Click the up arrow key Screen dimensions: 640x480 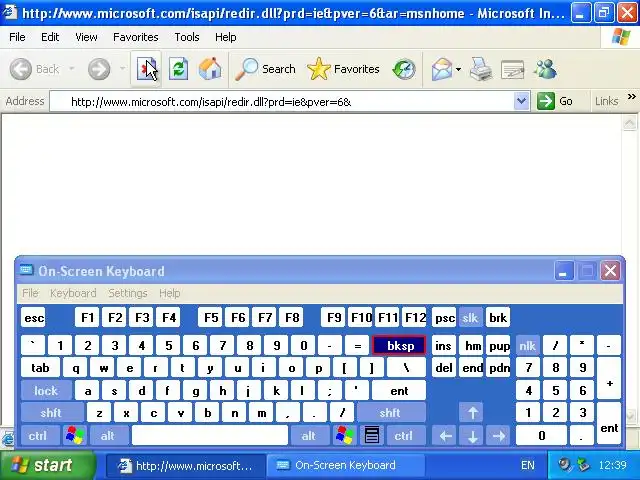472,413
